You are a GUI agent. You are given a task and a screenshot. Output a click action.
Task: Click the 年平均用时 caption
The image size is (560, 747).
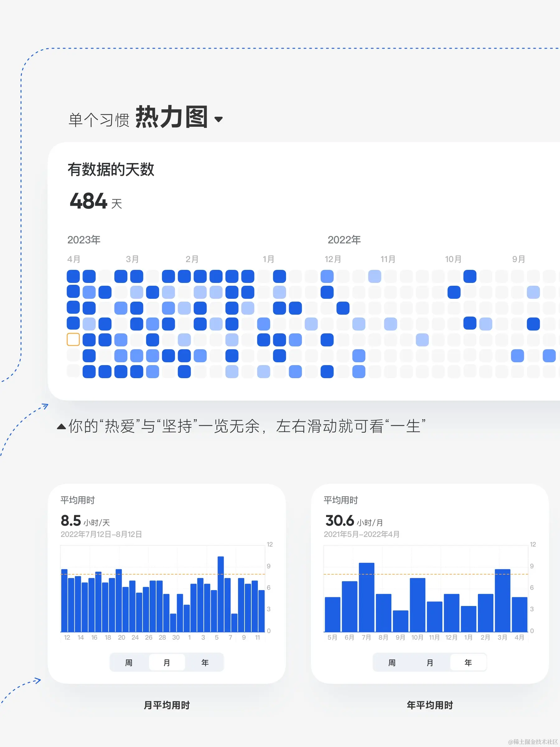(430, 705)
